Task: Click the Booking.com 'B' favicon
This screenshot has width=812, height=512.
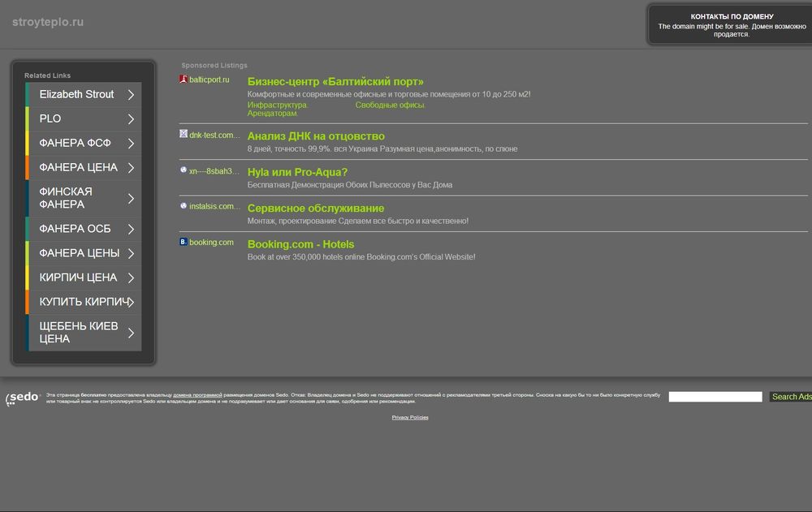Action: tap(184, 242)
